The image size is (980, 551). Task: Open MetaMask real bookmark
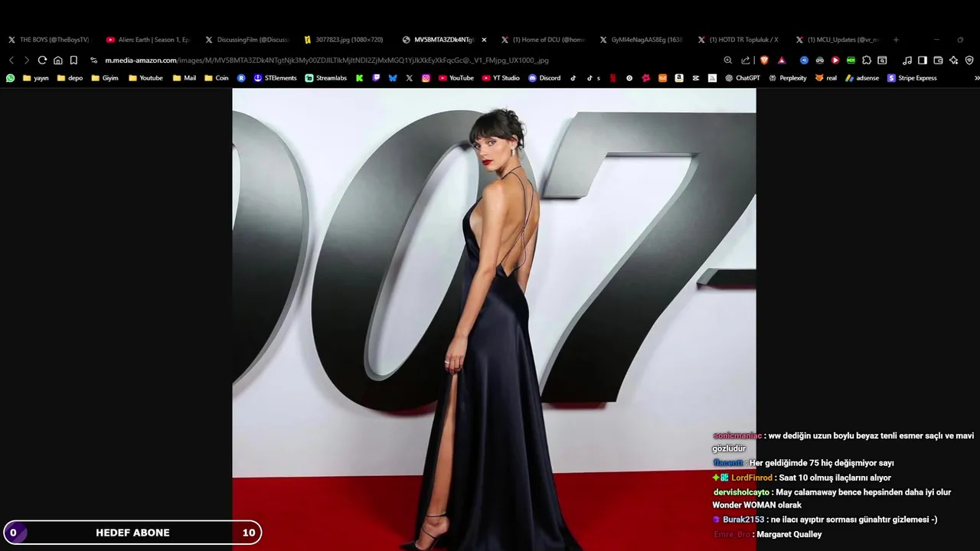[825, 78]
